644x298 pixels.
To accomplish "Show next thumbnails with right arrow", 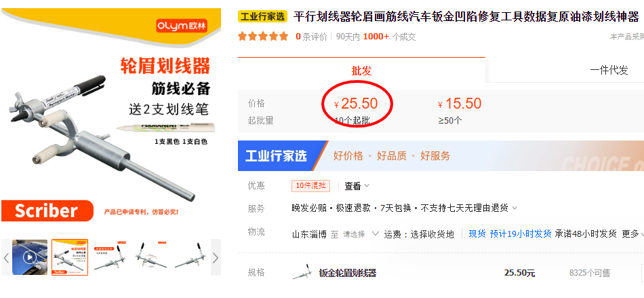I will pos(216,257).
